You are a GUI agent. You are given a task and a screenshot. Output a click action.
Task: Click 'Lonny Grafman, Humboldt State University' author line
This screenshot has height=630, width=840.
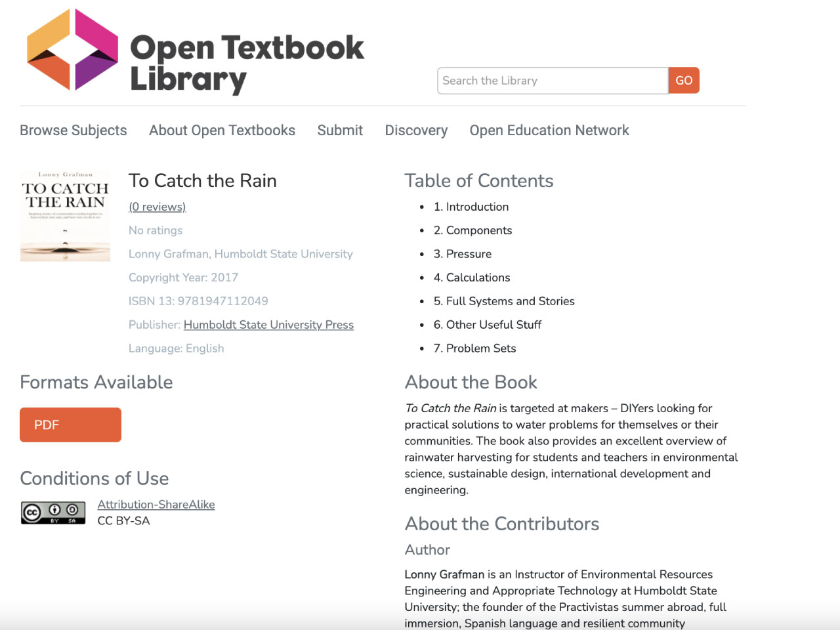click(241, 254)
